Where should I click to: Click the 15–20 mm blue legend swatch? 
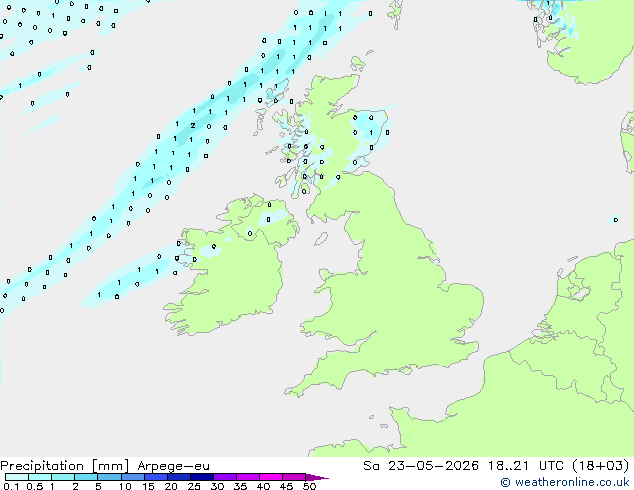tap(155, 477)
